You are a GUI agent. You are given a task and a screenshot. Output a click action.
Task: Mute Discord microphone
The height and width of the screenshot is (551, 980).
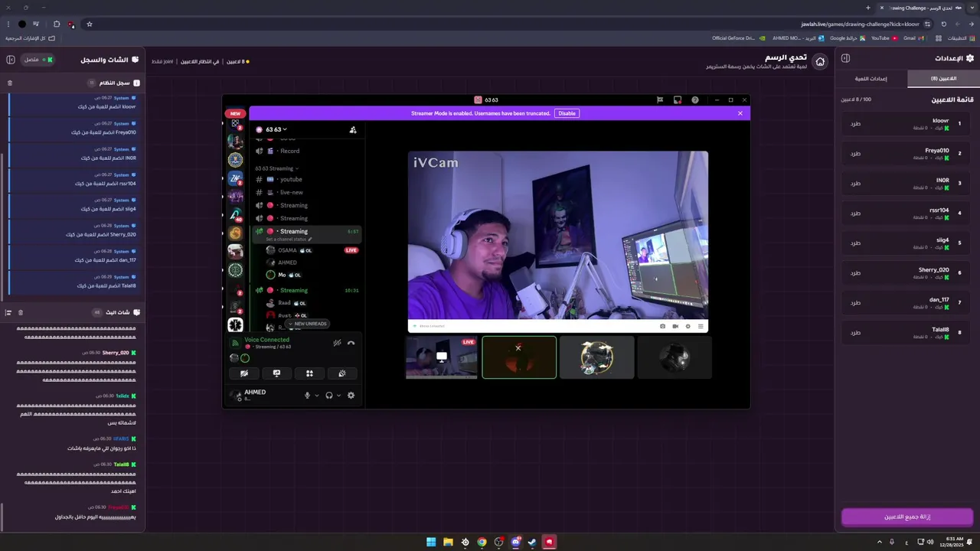pos(308,396)
